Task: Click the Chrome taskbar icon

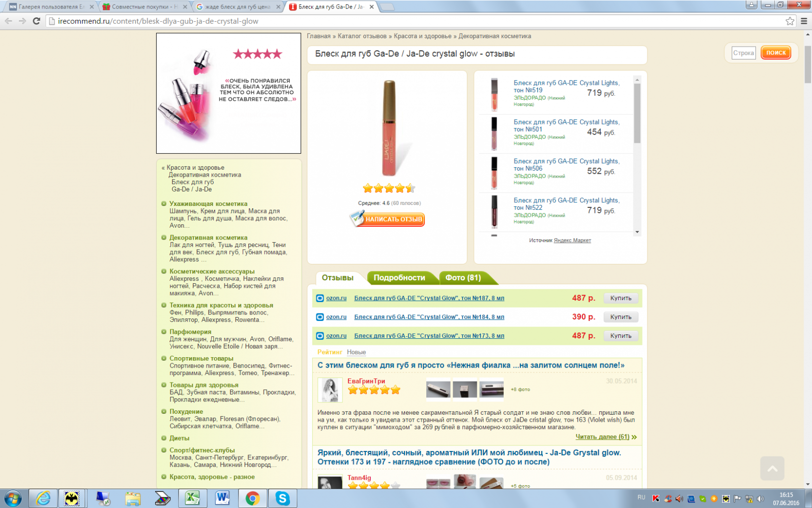Action: [252, 499]
